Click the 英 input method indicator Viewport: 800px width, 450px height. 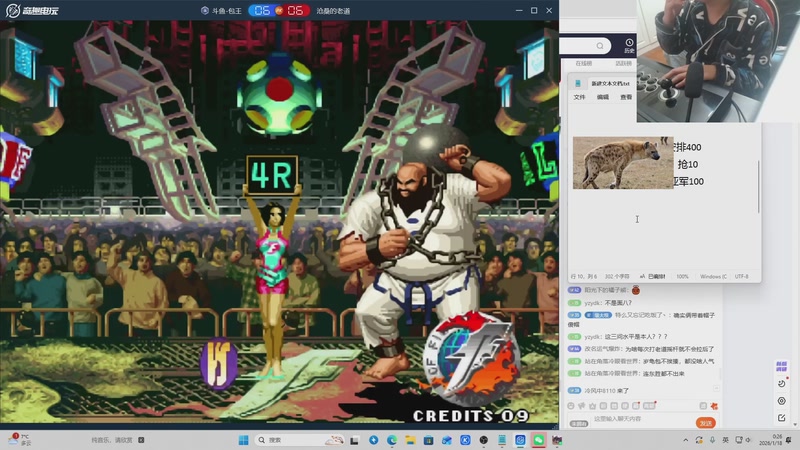[x=725, y=440]
